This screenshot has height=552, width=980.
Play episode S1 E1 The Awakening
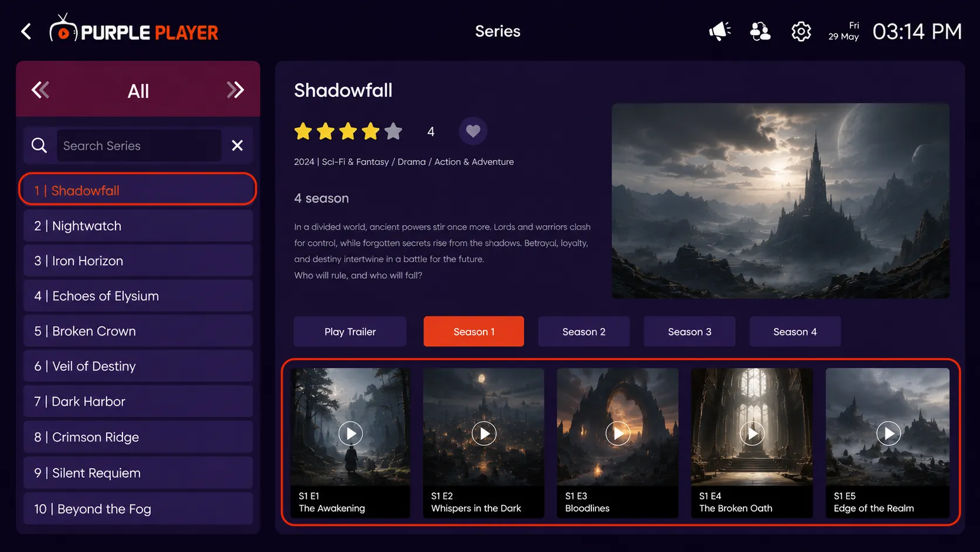coord(351,434)
